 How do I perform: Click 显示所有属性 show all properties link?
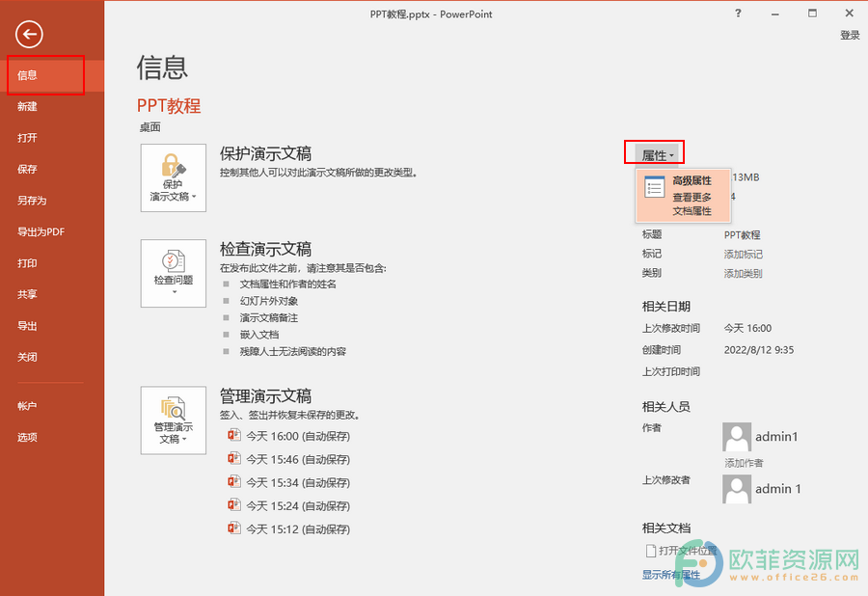(x=671, y=575)
